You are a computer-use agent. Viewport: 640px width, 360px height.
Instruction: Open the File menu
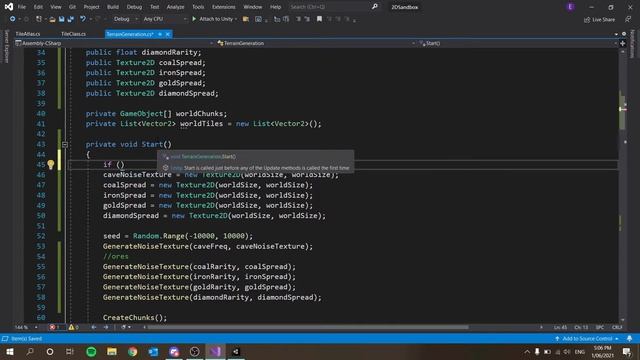(22, 7)
